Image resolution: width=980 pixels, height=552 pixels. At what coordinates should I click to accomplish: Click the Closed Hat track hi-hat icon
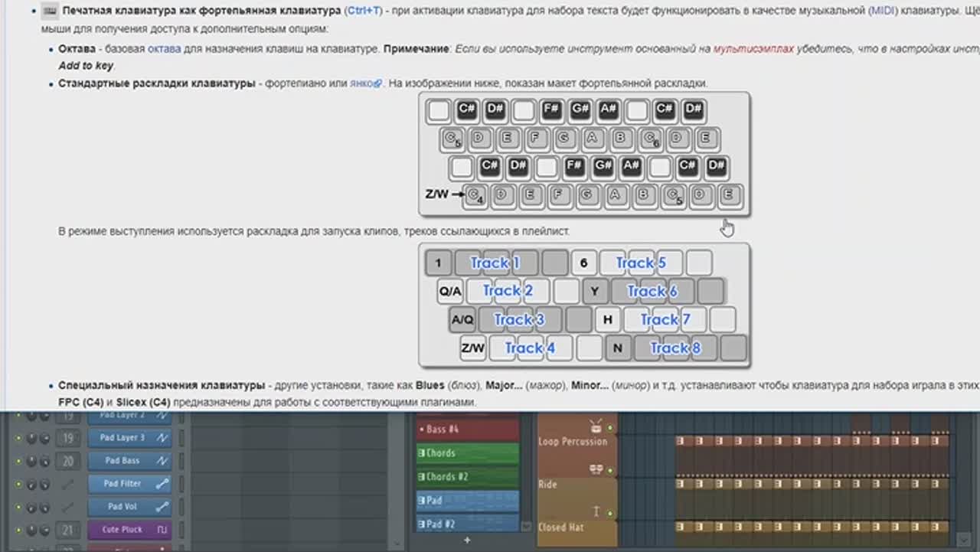coord(596,511)
